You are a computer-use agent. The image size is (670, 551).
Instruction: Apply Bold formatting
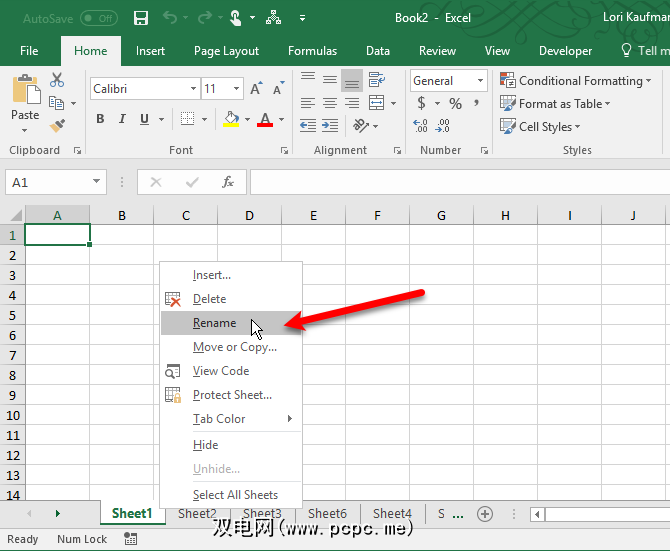tap(100, 119)
